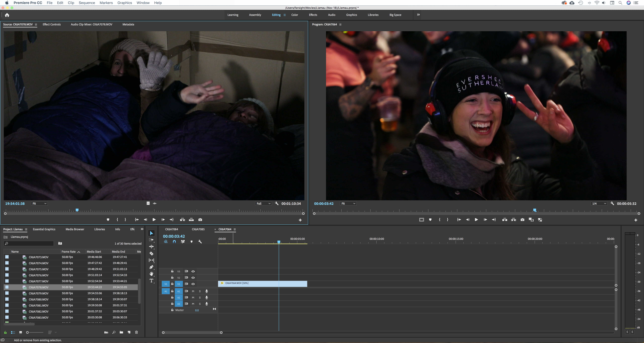Click Insert button in Source monitor
Viewport: 644px width, 343px height.
coord(183,220)
